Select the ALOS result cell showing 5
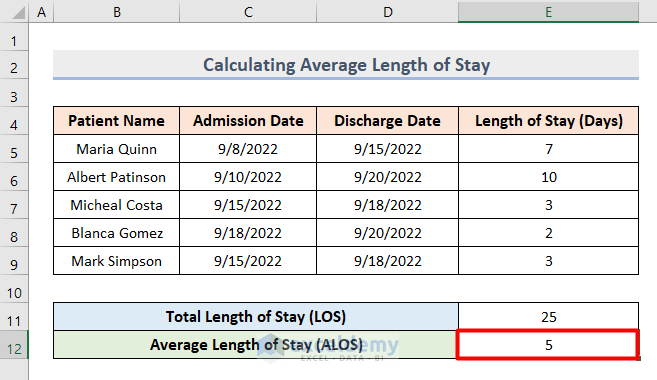The height and width of the screenshot is (380, 657). (x=548, y=344)
